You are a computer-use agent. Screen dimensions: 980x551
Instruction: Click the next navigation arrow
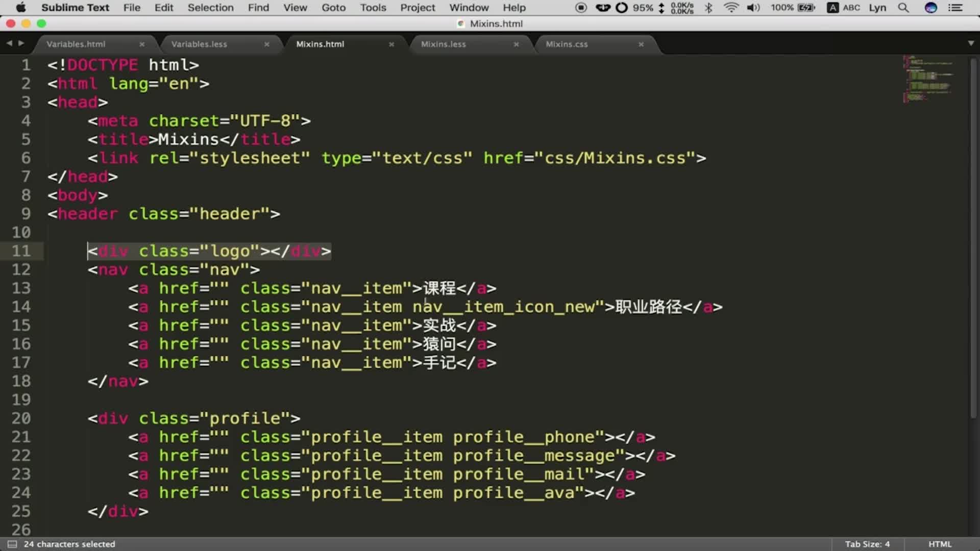(x=19, y=43)
